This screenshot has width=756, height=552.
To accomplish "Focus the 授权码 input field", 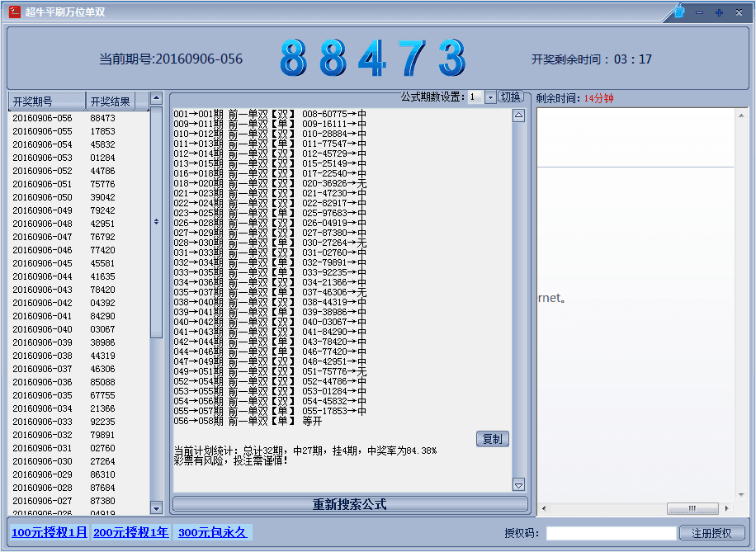I will tap(611, 533).
